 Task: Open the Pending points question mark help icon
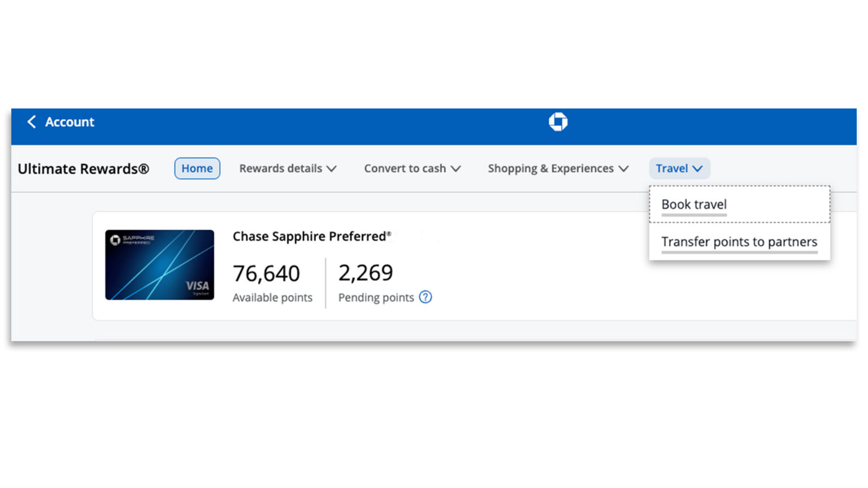[x=426, y=297]
